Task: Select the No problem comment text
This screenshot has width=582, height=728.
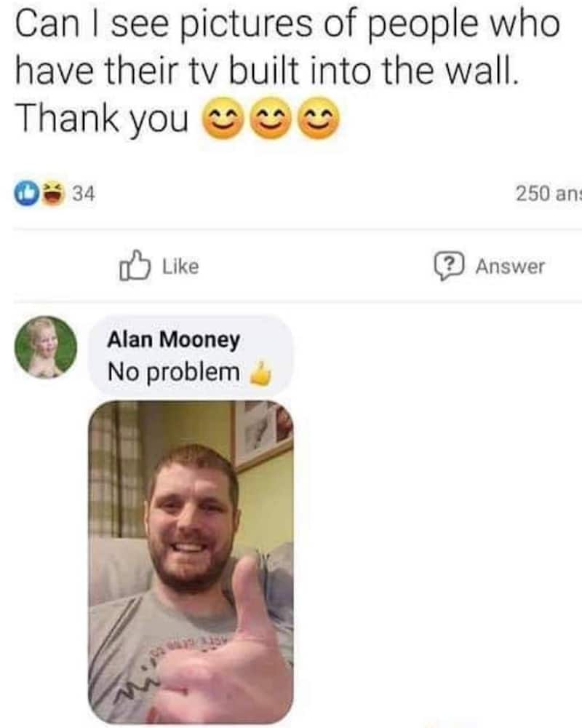Action: pyautogui.click(x=174, y=372)
